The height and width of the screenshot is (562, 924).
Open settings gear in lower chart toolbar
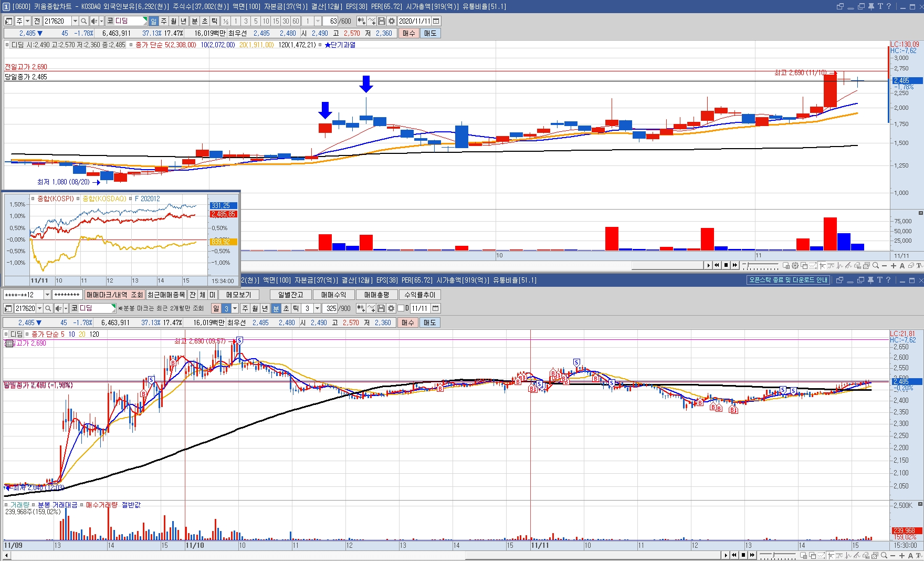[x=391, y=308]
